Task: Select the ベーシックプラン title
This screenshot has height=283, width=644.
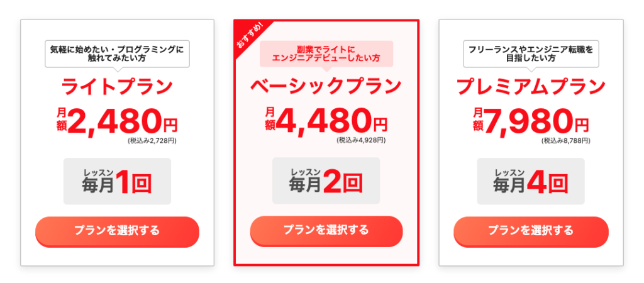Action: 326,86
